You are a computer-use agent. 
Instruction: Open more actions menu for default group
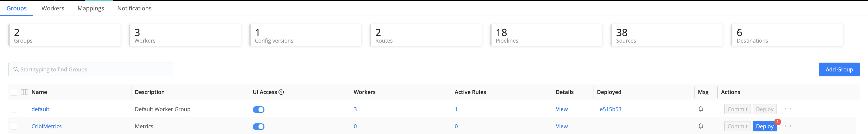pos(788,109)
